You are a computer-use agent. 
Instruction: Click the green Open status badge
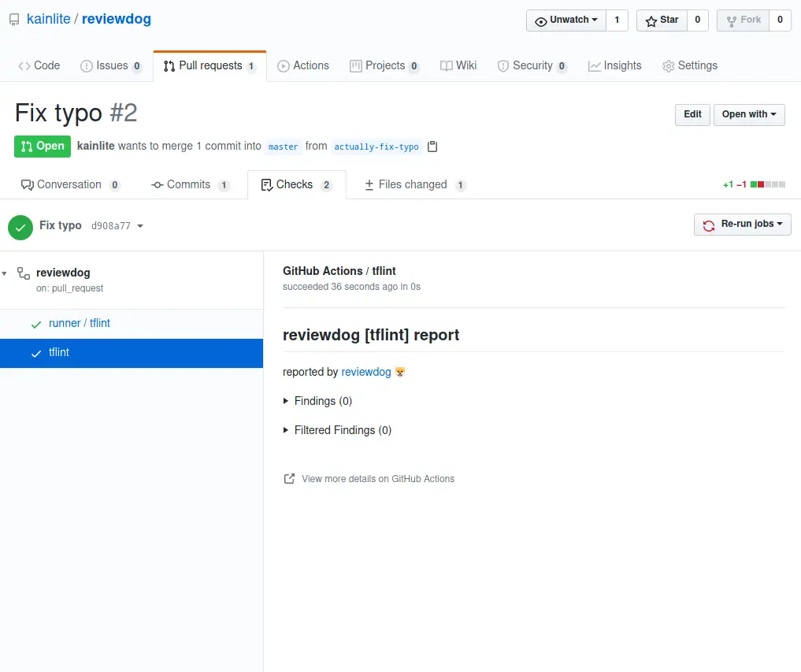click(43, 147)
